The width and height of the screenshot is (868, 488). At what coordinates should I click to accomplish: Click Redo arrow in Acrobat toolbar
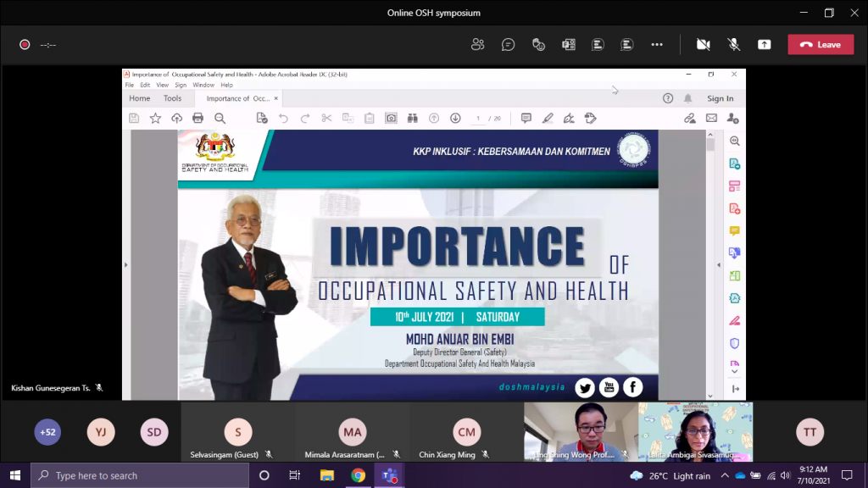pyautogui.click(x=305, y=118)
